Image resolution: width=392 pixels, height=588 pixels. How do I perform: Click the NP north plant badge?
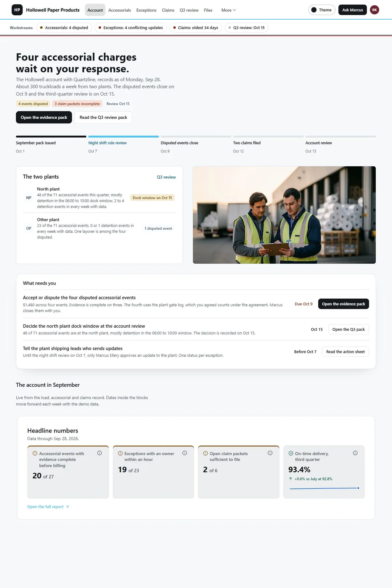(29, 198)
